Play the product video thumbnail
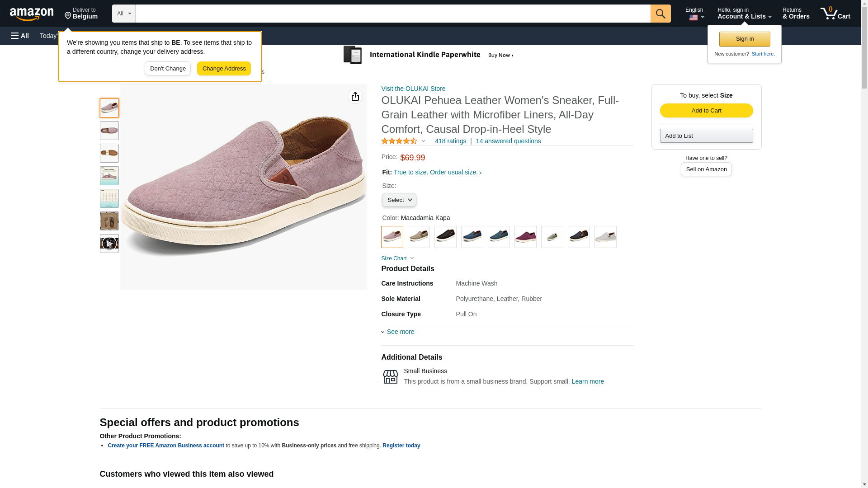 tap(109, 244)
